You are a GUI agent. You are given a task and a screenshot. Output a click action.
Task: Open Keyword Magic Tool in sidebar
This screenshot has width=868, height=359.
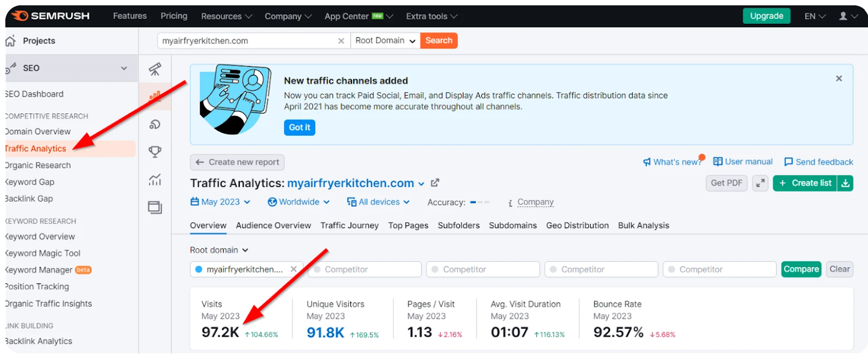[x=43, y=253]
